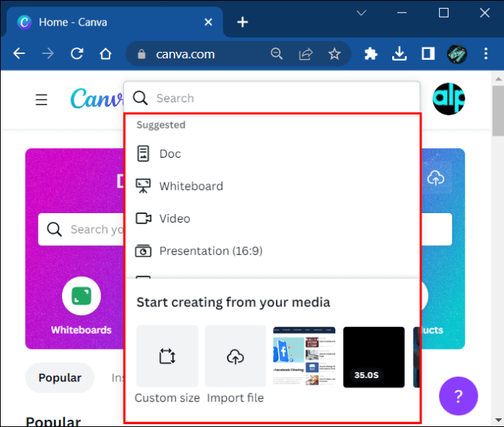Open the Chrome profile avatar
Image resolution: width=504 pixels, height=427 pixels.
click(457, 54)
